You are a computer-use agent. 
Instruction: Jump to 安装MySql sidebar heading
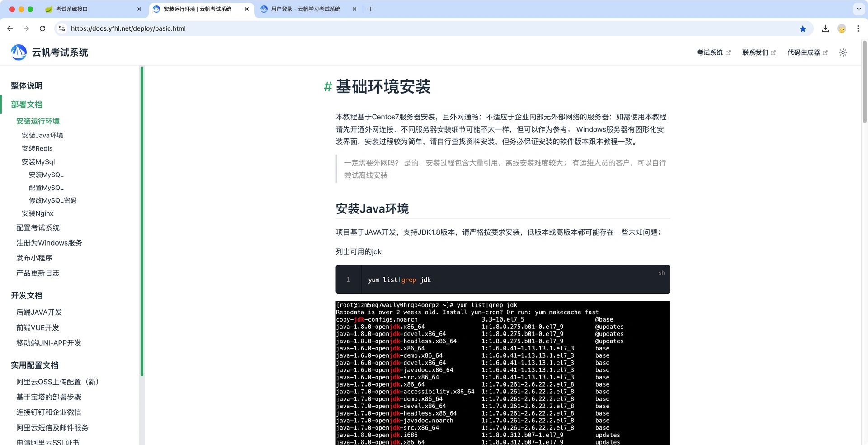pyautogui.click(x=38, y=161)
